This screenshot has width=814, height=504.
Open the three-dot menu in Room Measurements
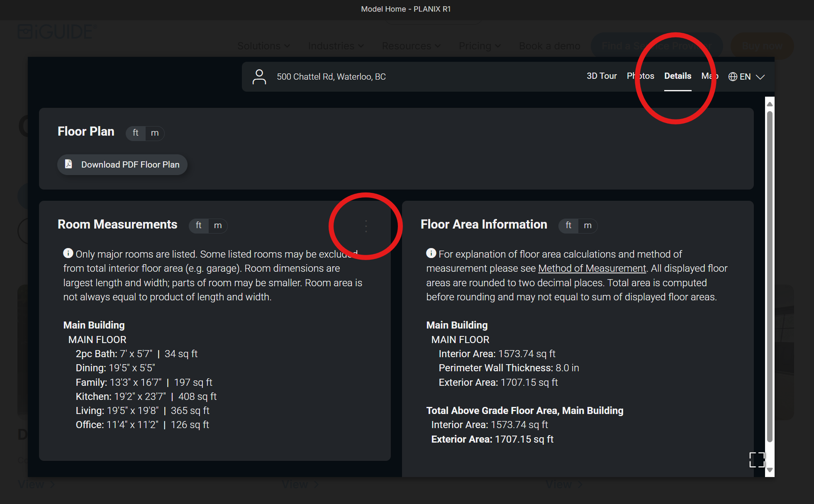366,226
